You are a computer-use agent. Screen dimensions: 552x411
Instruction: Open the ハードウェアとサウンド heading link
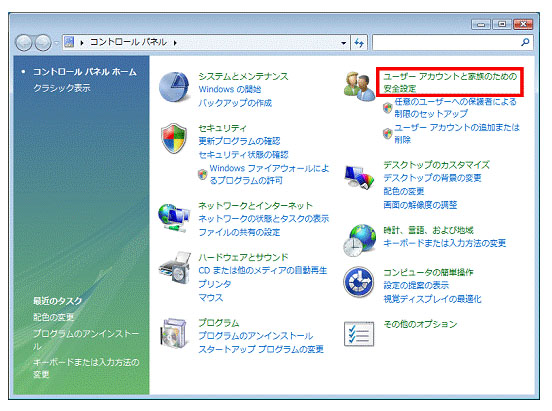click(243, 257)
